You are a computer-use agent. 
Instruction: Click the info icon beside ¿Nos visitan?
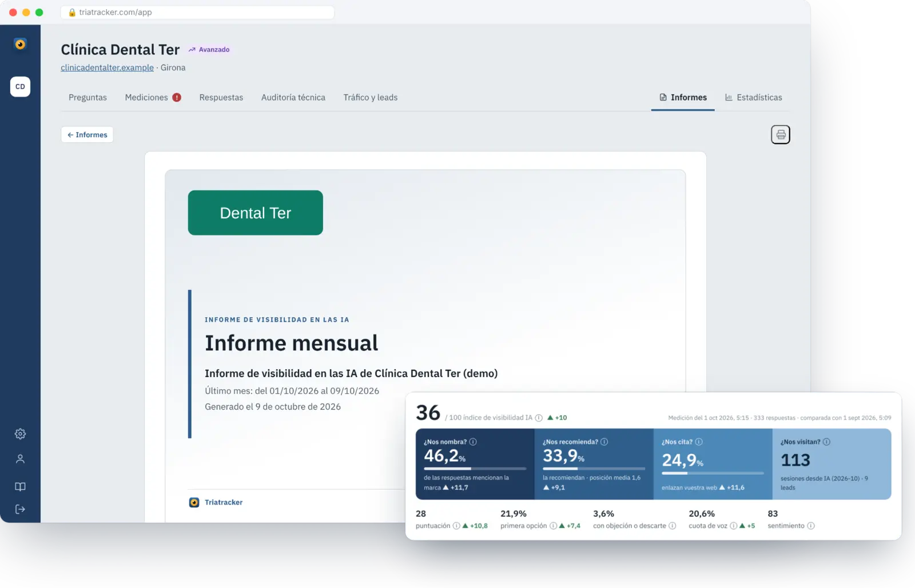826,442
